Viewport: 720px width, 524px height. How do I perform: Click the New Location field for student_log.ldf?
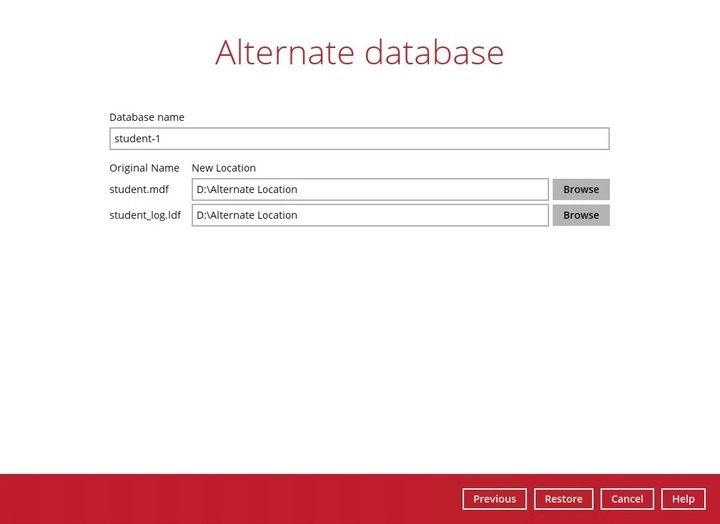pos(369,215)
